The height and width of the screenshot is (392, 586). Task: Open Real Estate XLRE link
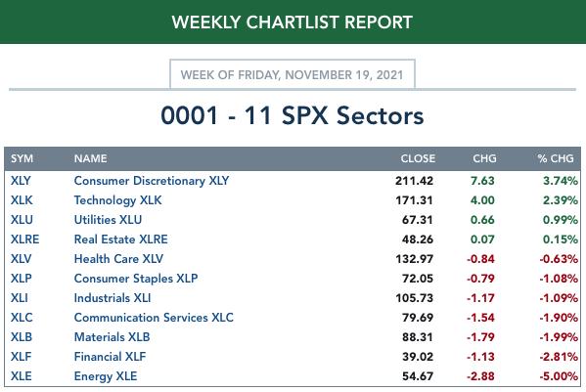point(120,240)
